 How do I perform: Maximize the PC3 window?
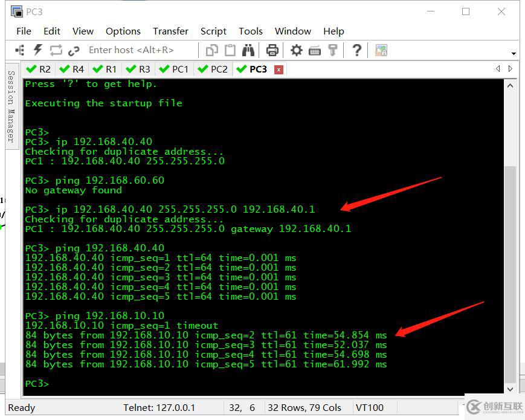[x=466, y=11]
